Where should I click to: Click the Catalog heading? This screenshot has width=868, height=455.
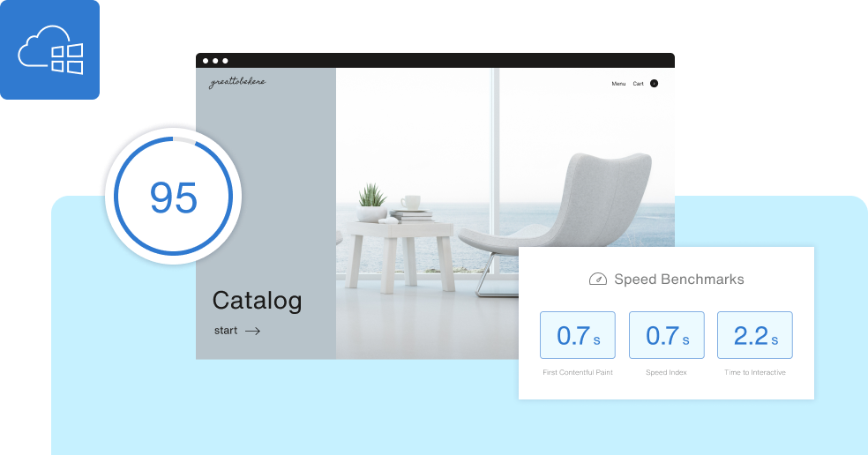257,301
